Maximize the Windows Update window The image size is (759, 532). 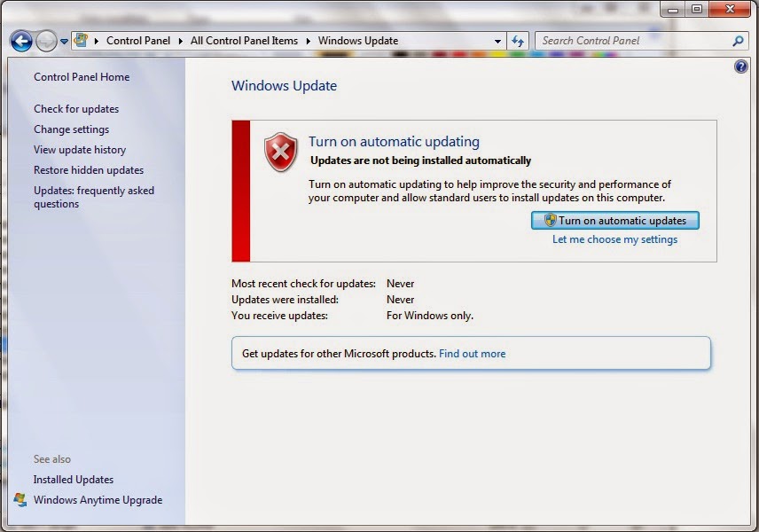coord(697,9)
